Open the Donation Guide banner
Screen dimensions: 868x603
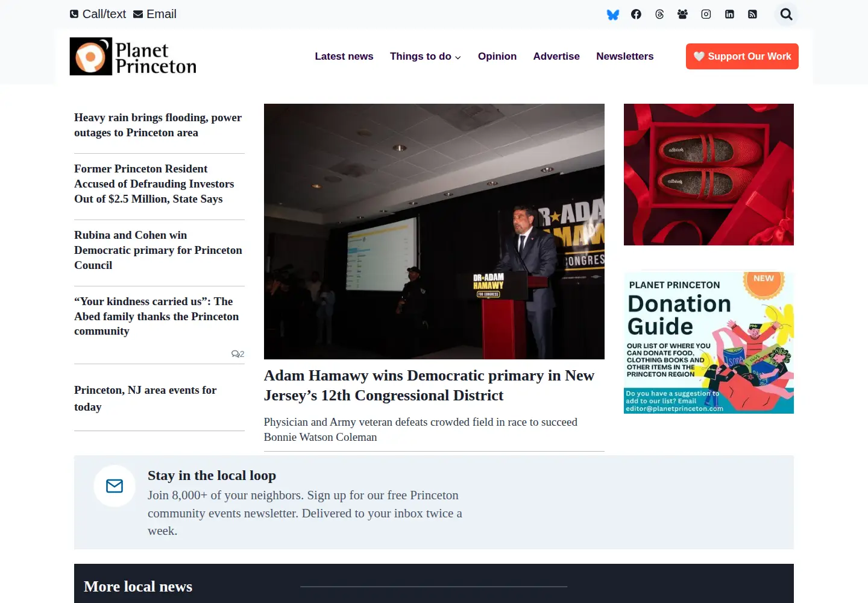tap(709, 343)
